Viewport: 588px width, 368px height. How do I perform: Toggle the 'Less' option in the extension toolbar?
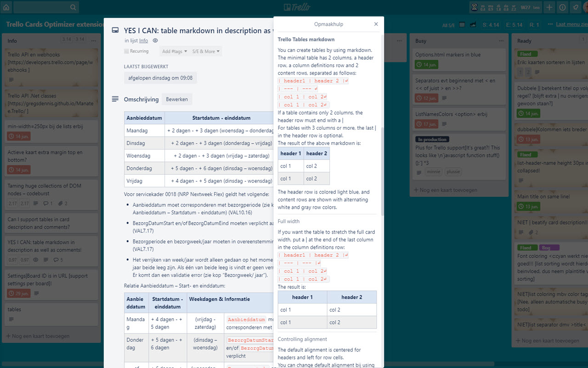(x=536, y=7)
